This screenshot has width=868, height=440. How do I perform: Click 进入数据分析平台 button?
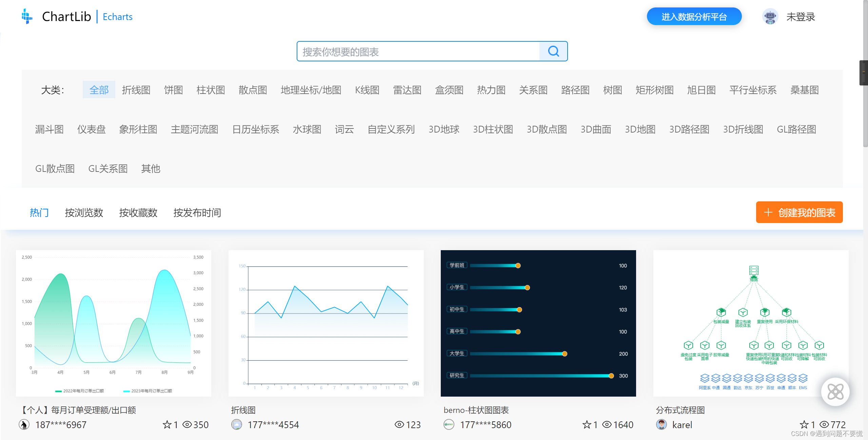(694, 17)
